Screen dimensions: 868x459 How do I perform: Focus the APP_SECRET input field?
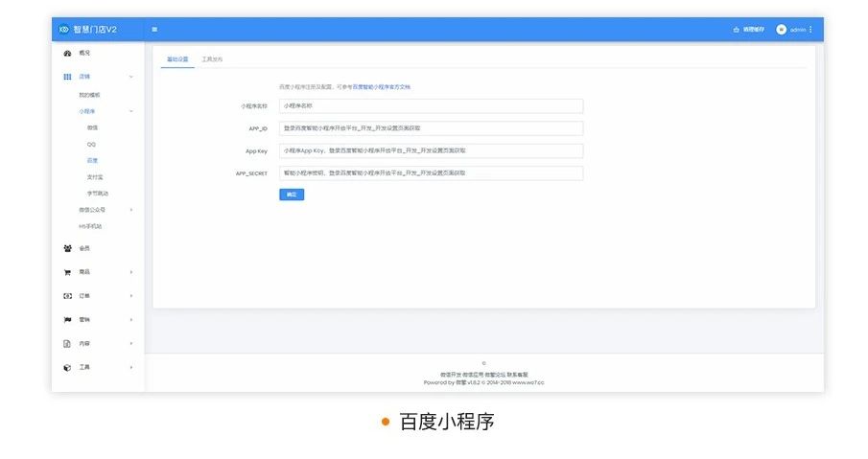coord(432,173)
